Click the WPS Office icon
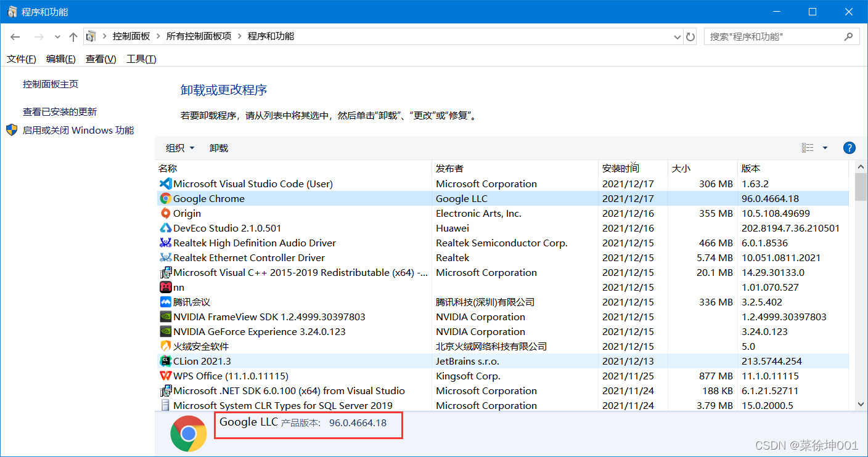The image size is (868, 457). (x=165, y=376)
